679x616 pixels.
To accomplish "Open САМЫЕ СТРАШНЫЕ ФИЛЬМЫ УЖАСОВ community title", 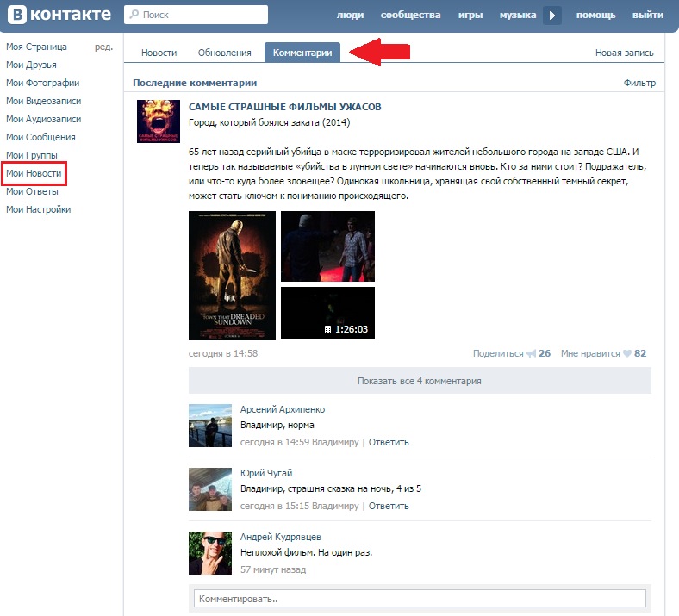I will (285, 107).
